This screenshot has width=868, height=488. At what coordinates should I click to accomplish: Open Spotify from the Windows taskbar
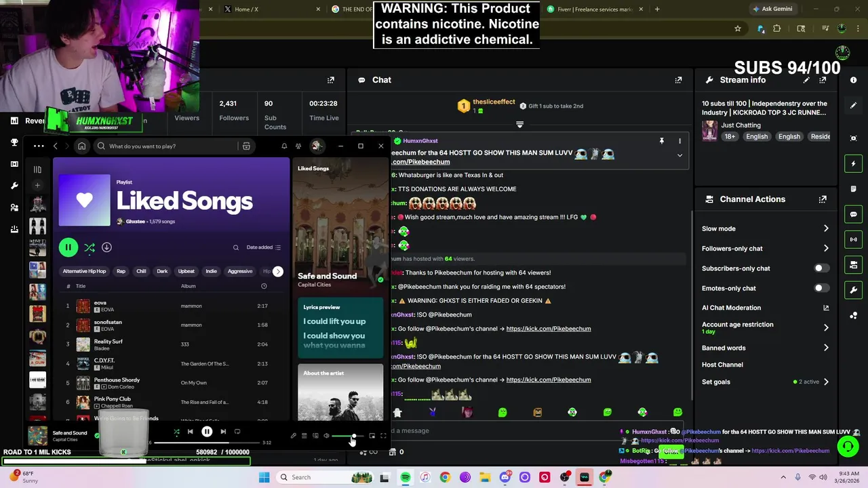pos(405,477)
